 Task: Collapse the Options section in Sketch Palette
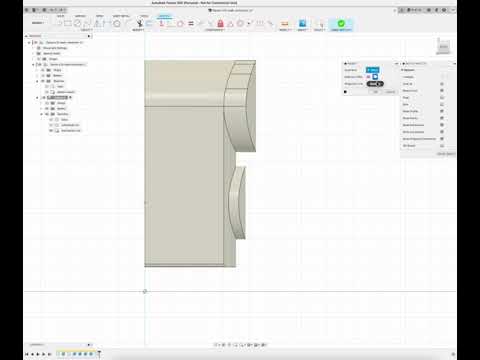pos(403,70)
